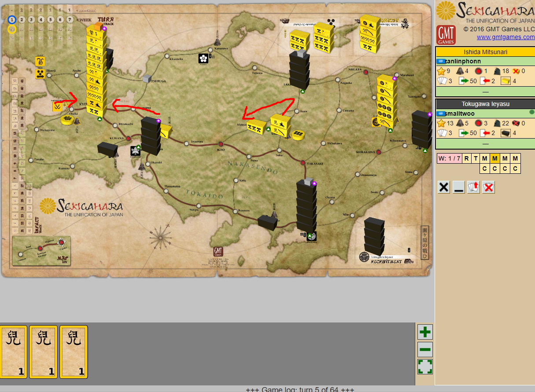
Task: Select the black block stack in Tokugawa recruitment box
Action: pyautogui.click(x=374, y=237)
